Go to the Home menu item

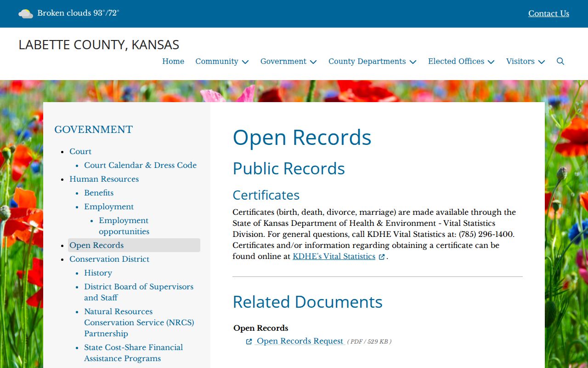tap(173, 61)
